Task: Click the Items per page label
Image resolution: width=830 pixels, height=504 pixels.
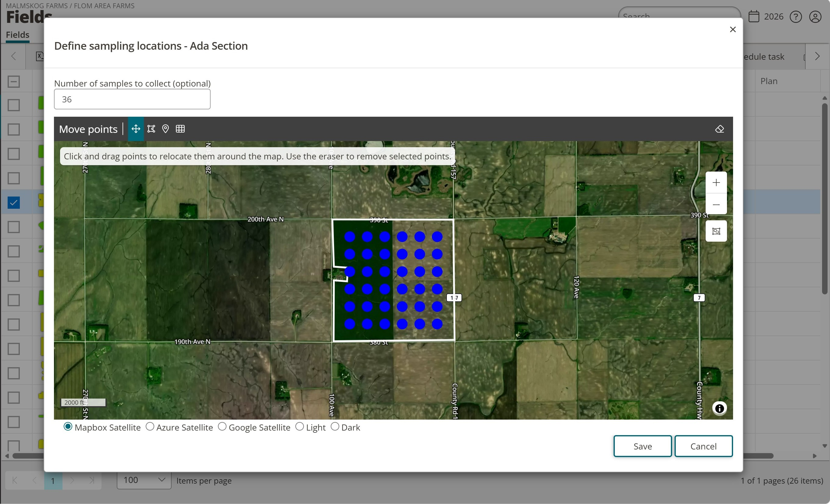Action: pyautogui.click(x=204, y=481)
